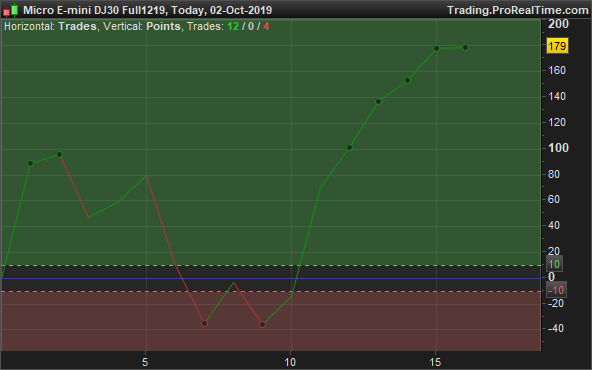Click the trade 12 data point near 100
592x370 pixels.
349,147
